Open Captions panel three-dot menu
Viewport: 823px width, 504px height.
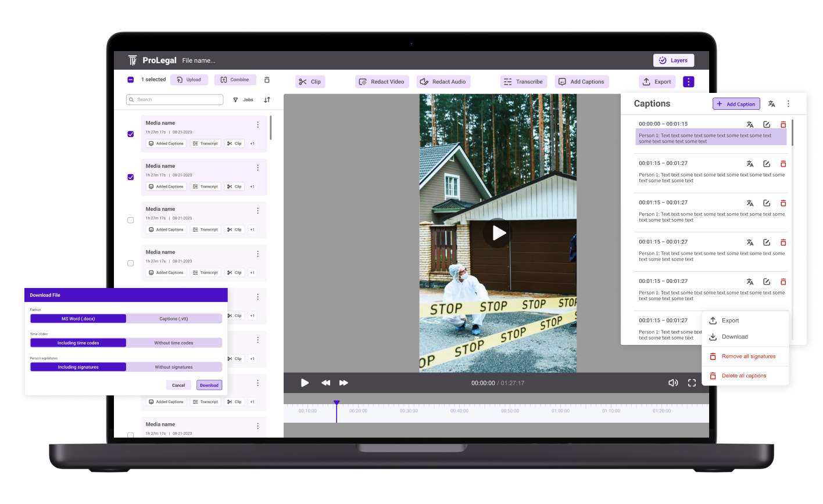coord(788,104)
